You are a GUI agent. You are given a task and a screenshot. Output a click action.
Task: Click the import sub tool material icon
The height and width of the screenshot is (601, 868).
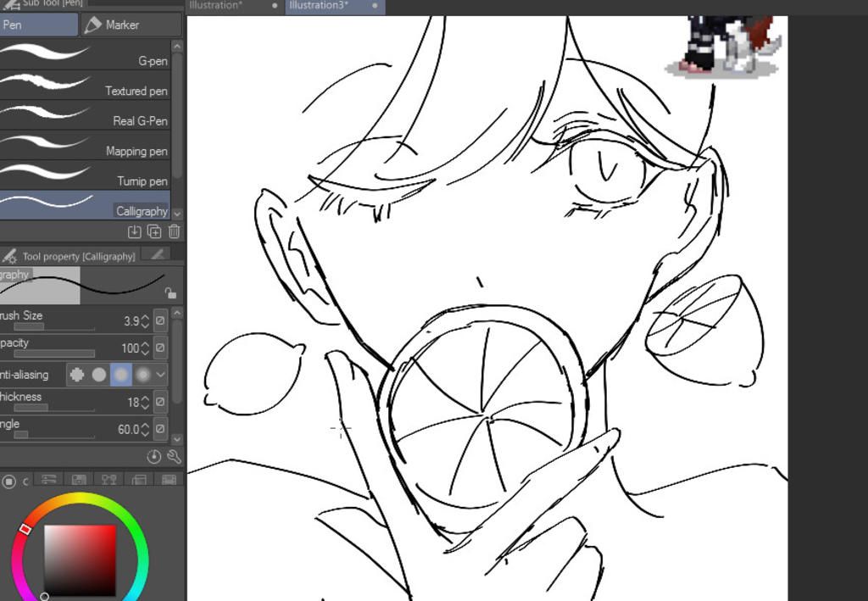[x=135, y=232]
